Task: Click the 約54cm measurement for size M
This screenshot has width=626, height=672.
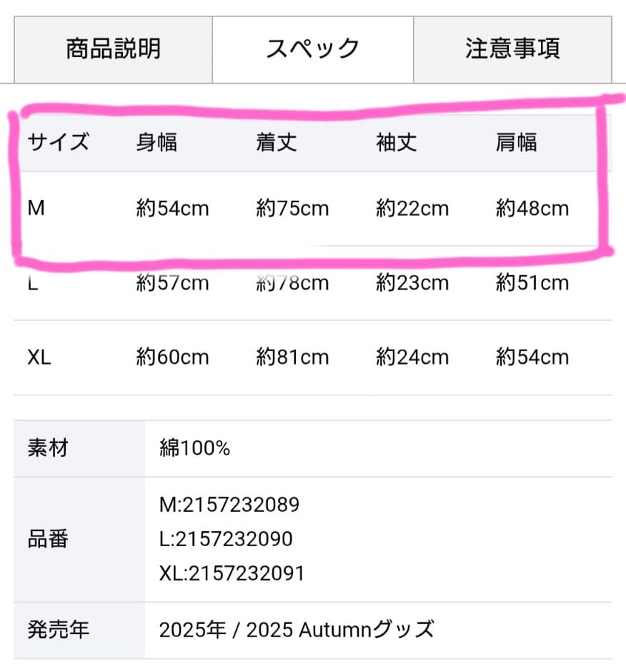Action: (x=173, y=208)
